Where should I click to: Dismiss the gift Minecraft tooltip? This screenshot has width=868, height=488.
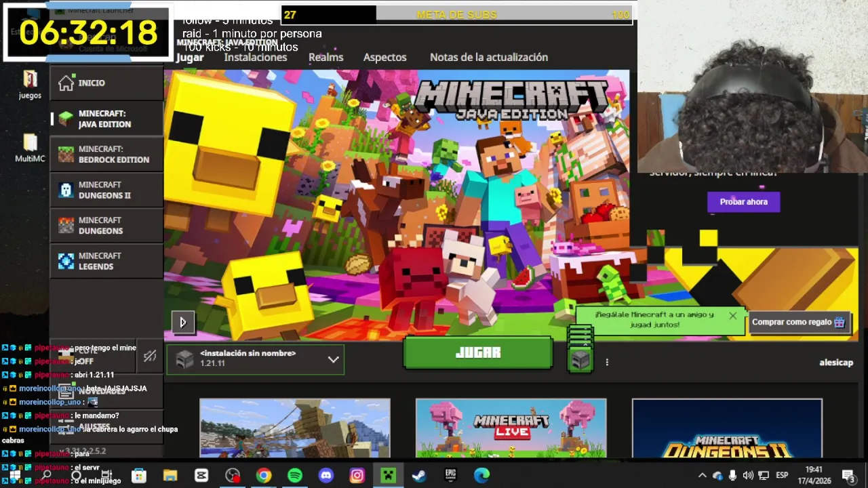[732, 316]
